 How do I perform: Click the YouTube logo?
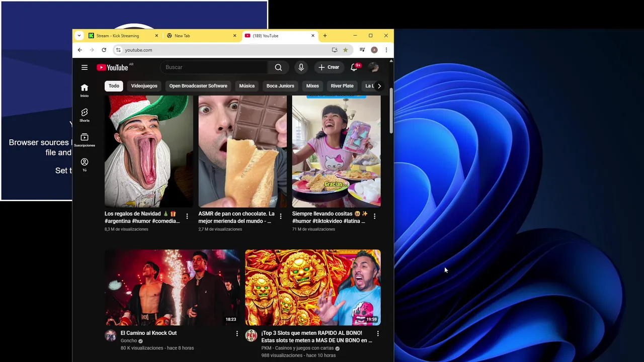tap(112, 67)
